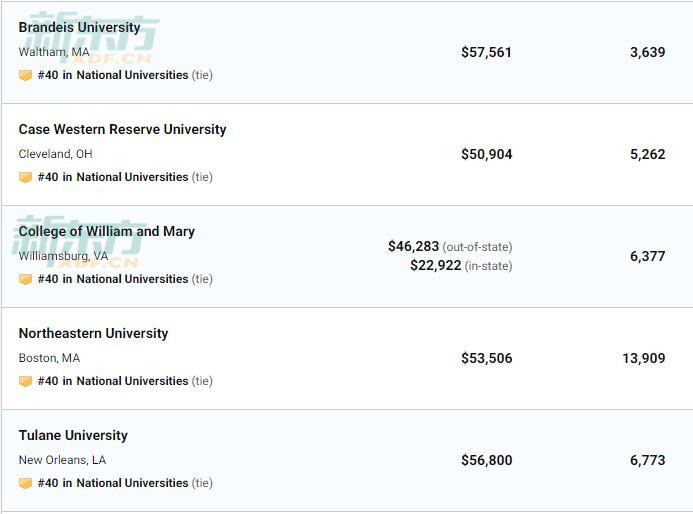Select the $46,283 out-of-state tuition

(x=414, y=246)
